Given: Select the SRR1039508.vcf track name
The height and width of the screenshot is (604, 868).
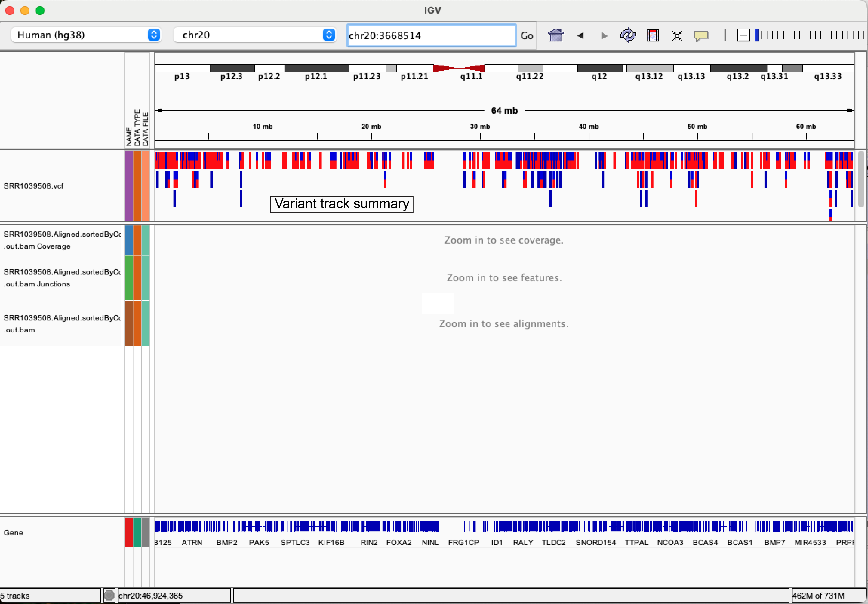Looking at the screenshot, I should click(x=34, y=186).
